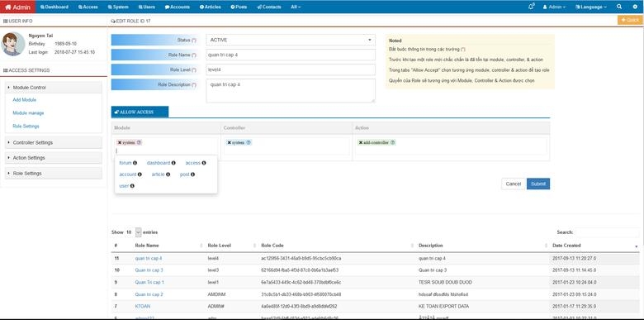Open Accounts in the navbar
The width and height of the screenshot is (644, 320).
tap(178, 7)
